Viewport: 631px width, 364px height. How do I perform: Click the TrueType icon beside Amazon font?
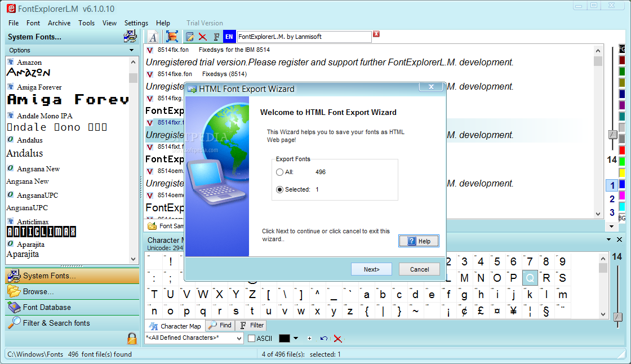[11, 62]
